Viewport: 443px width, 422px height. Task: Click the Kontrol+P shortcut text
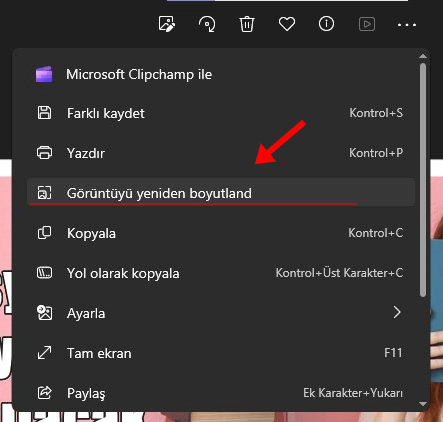pyautogui.click(x=376, y=153)
